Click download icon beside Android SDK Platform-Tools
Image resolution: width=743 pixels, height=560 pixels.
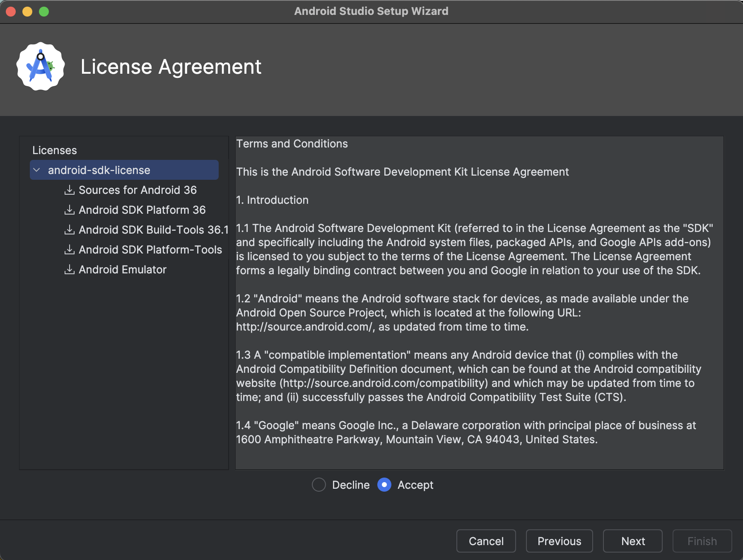[x=70, y=250]
